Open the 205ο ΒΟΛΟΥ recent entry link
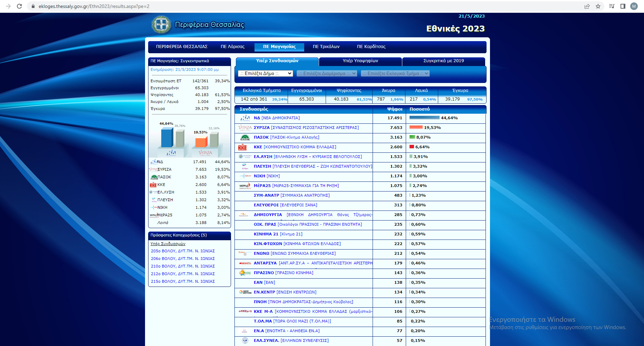 (x=183, y=251)
